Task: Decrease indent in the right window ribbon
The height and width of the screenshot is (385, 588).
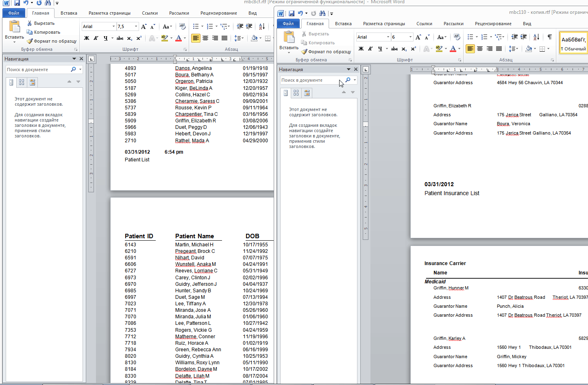Action: (514, 37)
